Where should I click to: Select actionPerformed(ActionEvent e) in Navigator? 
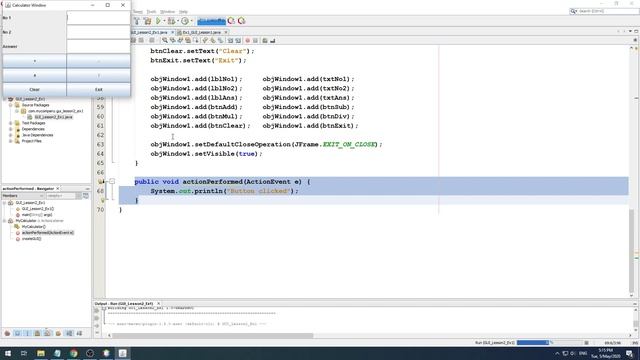tap(48, 233)
